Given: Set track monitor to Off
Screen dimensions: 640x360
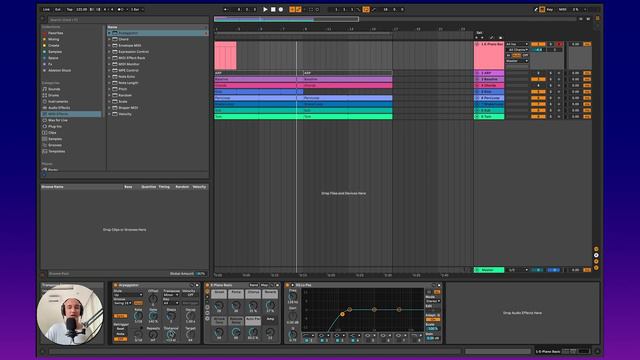Looking at the screenshot, I should click(x=525, y=55).
